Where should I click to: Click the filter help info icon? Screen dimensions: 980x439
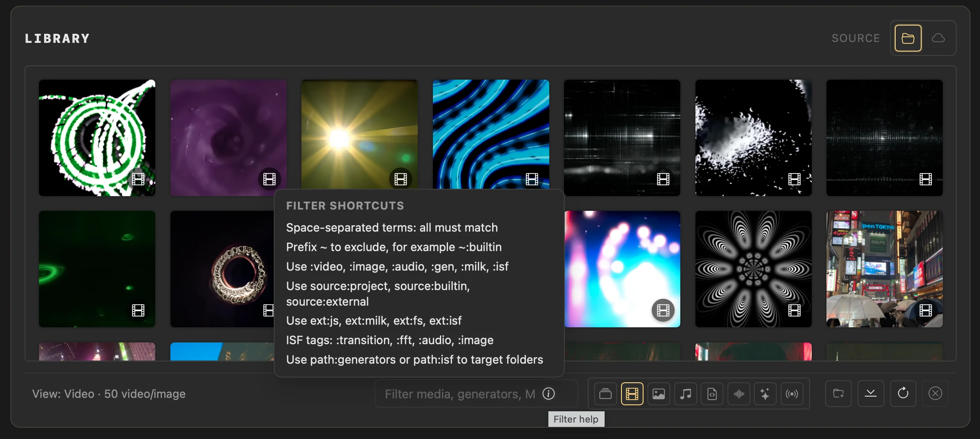click(549, 394)
